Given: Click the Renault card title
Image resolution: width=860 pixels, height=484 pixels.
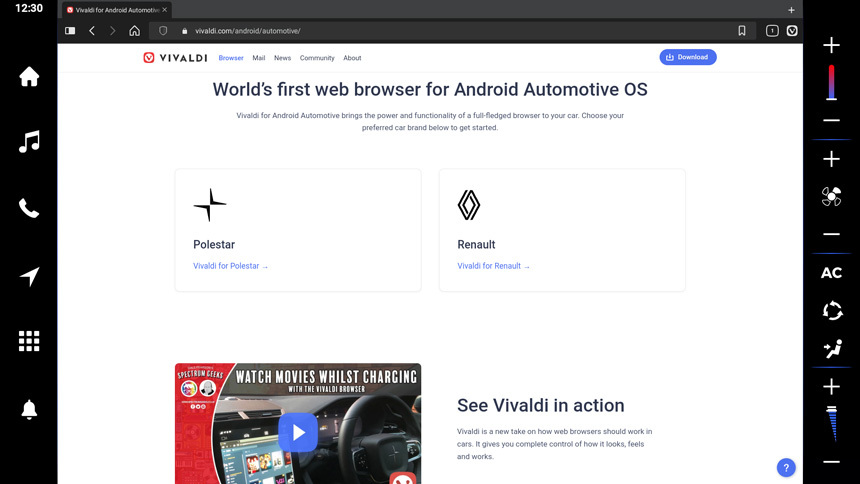Looking at the screenshot, I should (476, 244).
